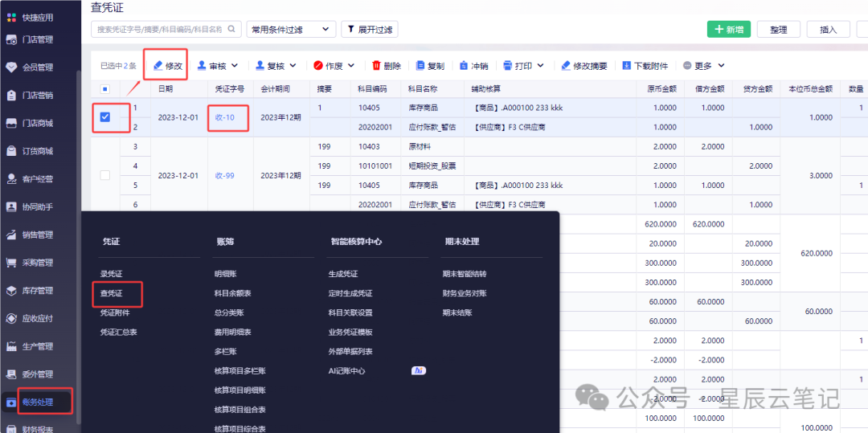Select 凭证汇总表 in the flyout menu
Image resolution: width=868 pixels, height=433 pixels.
118,332
